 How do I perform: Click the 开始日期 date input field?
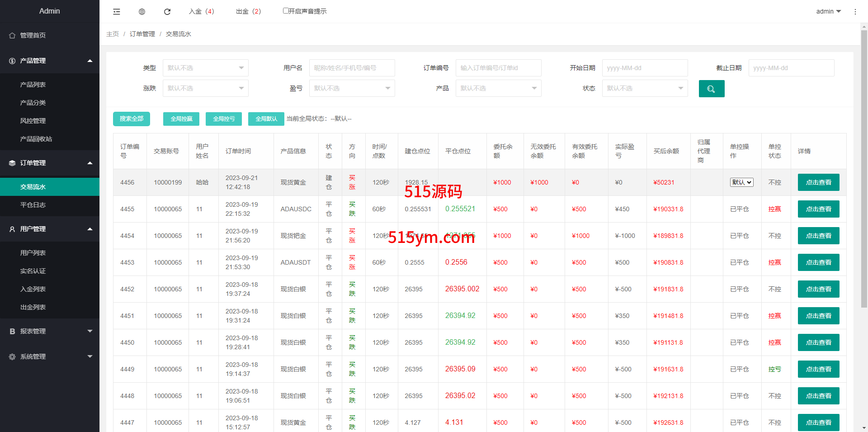645,68
